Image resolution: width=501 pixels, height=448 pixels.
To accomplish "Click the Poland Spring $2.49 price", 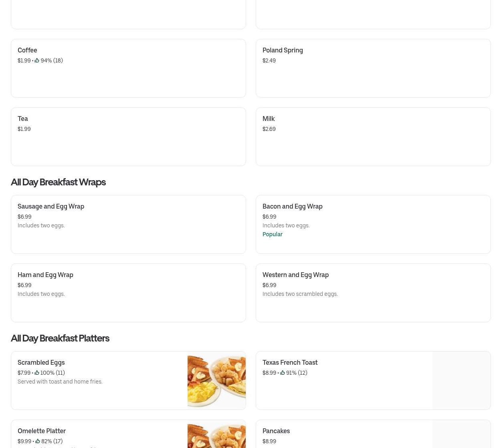I will point(269,60).
